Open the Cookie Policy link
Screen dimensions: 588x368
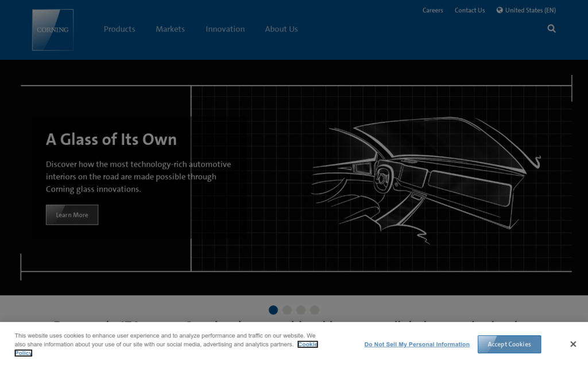coord(308,344)
